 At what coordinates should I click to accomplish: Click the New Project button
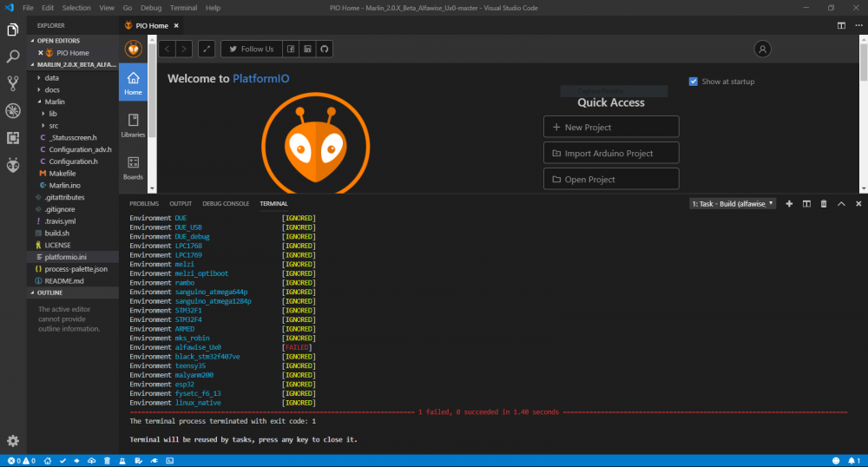(611, 127)
